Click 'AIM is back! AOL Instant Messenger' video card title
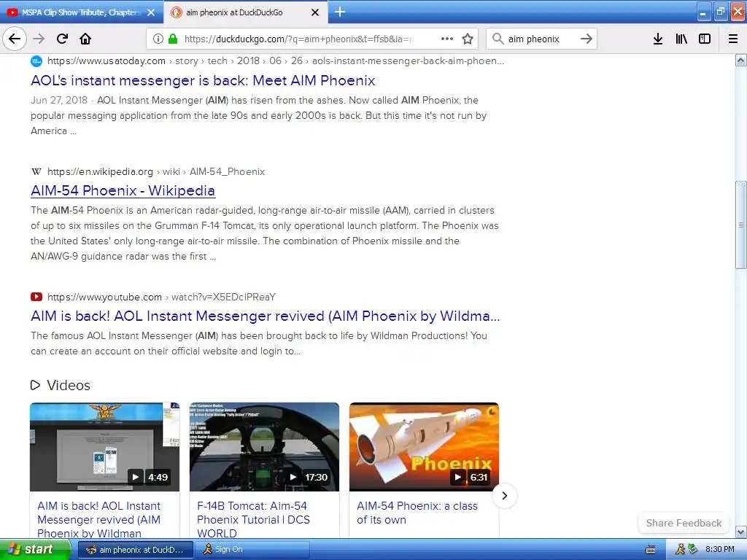The image size is (747, 560). coord(98,519)
